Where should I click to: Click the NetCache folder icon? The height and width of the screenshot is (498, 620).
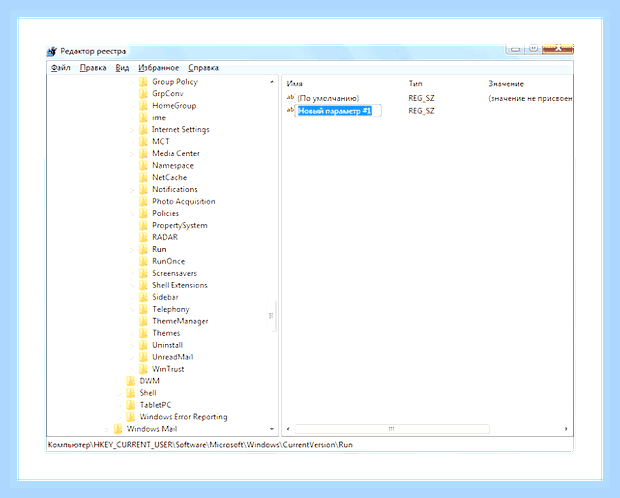(x=143, y=178)
